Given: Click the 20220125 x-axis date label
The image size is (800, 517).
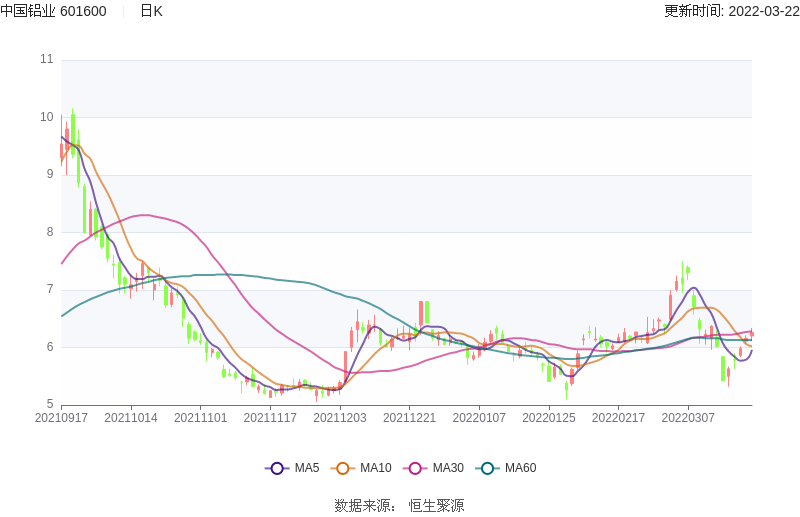Looking at the screenshot, I should 549,417.
